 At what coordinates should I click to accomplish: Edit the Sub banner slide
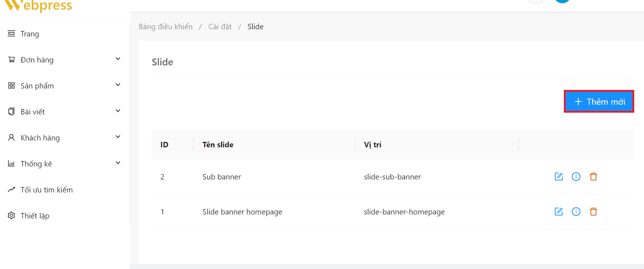click(558, 177)
